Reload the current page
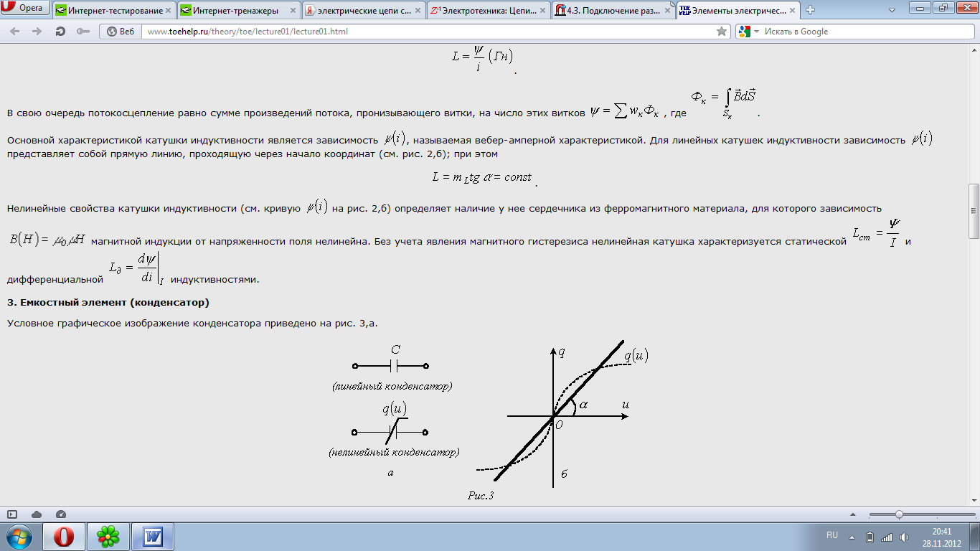This screenshot has height=551, width=980. pyautogui.click(x=60, y=32)
